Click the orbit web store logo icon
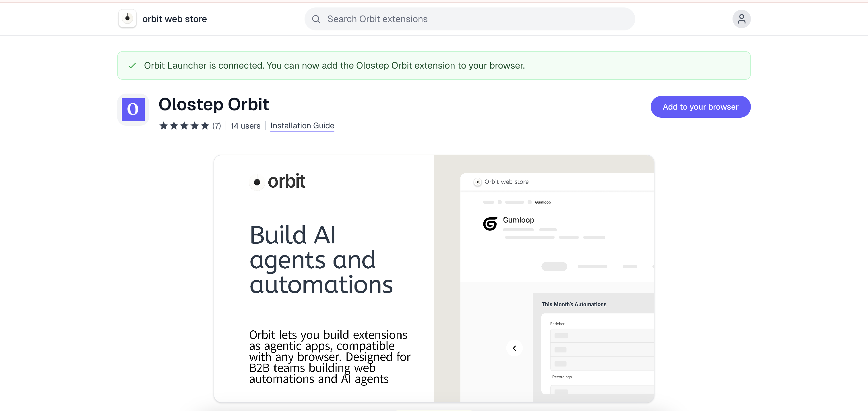The height and width of the screenshot is (411, 868). (x=127, y=19)
